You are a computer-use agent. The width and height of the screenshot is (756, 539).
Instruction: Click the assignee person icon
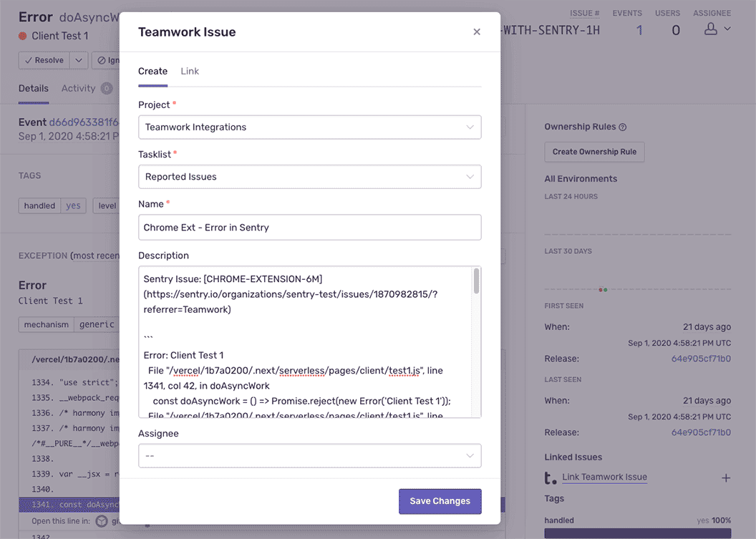pos(711,29)
